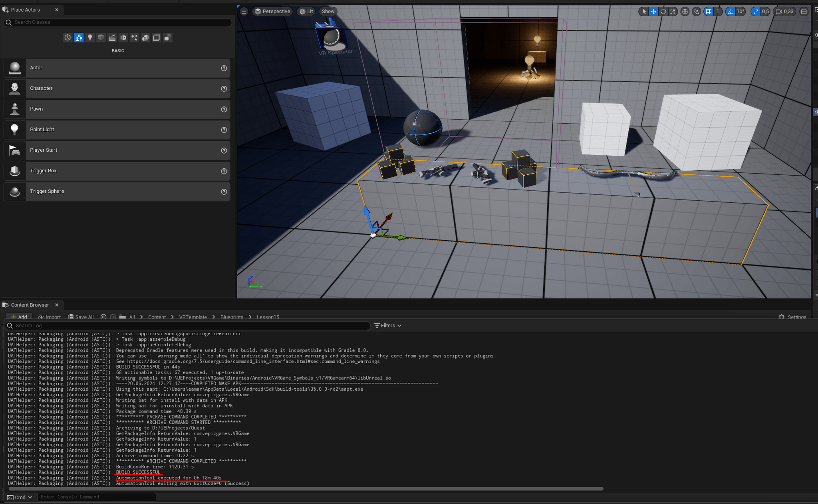This screenshot has height=504, width=818.
Task: Open the Cinematic clapperboard category
Action: 112,38
